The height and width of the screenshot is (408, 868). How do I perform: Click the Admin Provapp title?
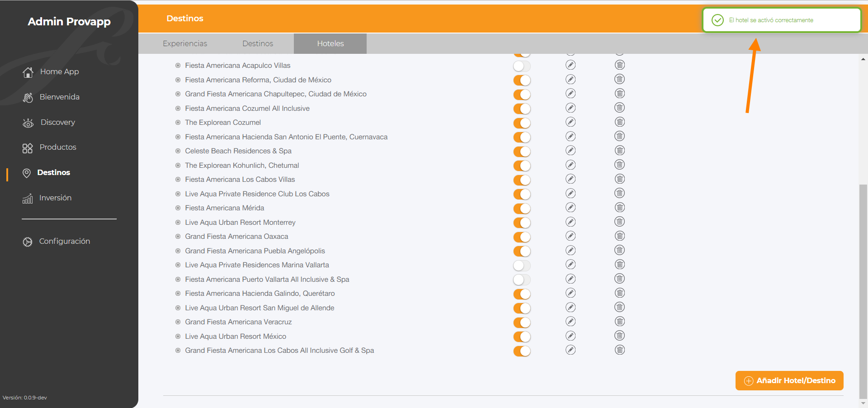69,22
